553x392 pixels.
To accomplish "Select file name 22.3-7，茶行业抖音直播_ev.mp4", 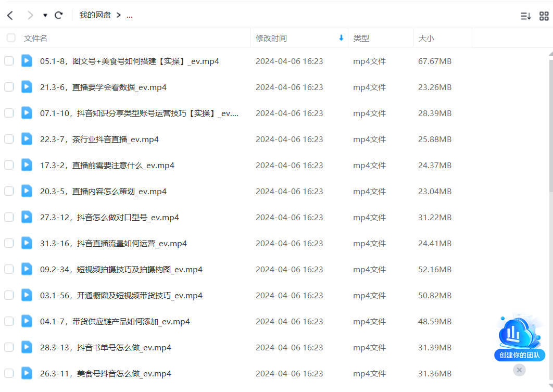I will point(99,140).
